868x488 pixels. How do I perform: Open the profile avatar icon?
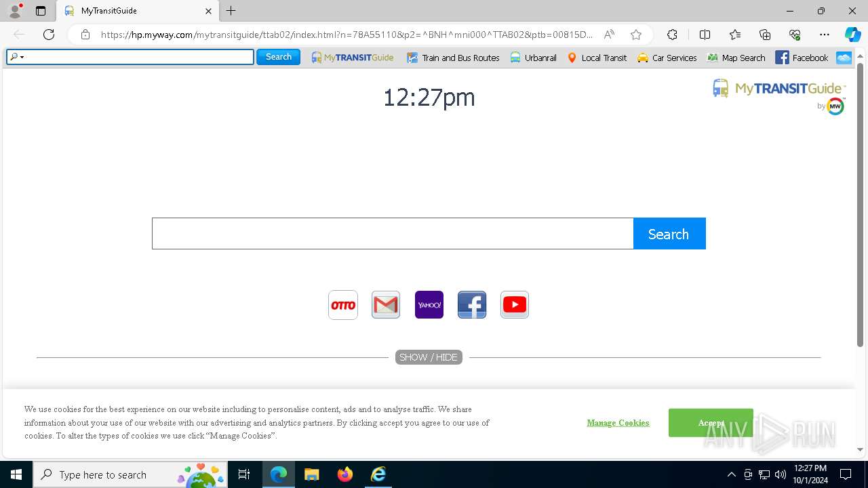(x=15, y=11)
